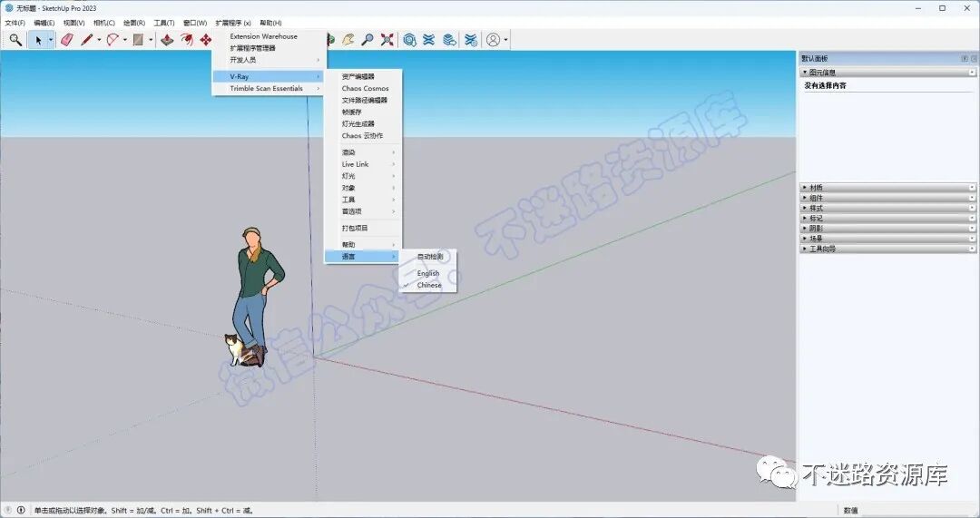980x518 pixels.
Task: Select the Rectangle shape tool
Action: tap(138, 40)
